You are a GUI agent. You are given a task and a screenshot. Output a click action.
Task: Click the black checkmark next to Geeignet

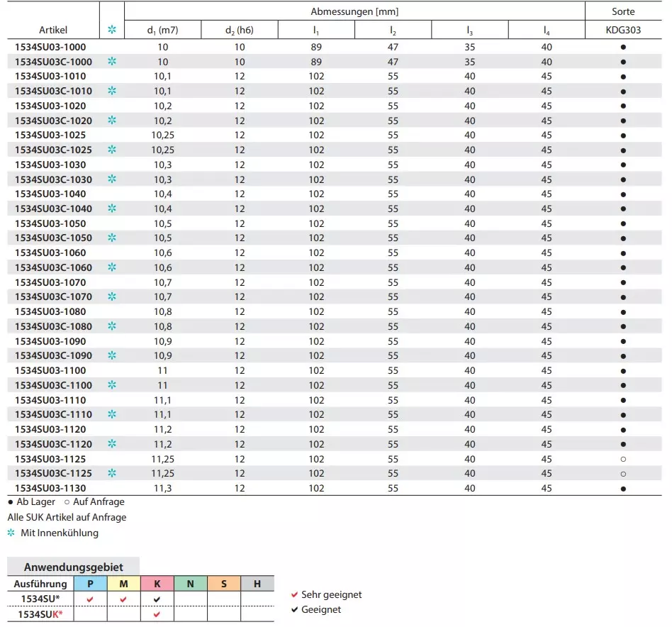click(294, 610)
